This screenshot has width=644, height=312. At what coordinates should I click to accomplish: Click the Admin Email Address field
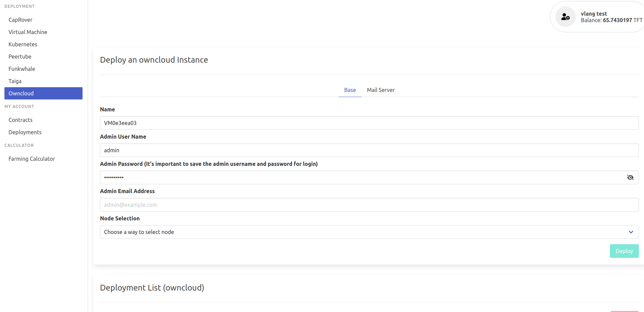click(x=369, y=204)
